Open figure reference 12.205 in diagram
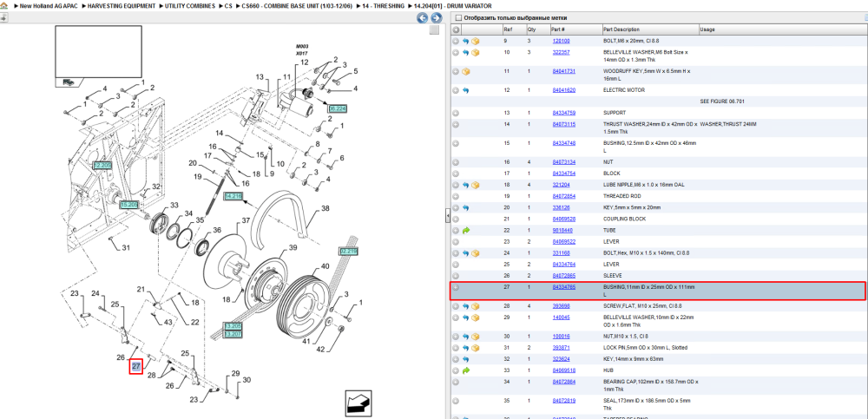The width and height of the screenshot is (868, 419). (x=102, y=166)
